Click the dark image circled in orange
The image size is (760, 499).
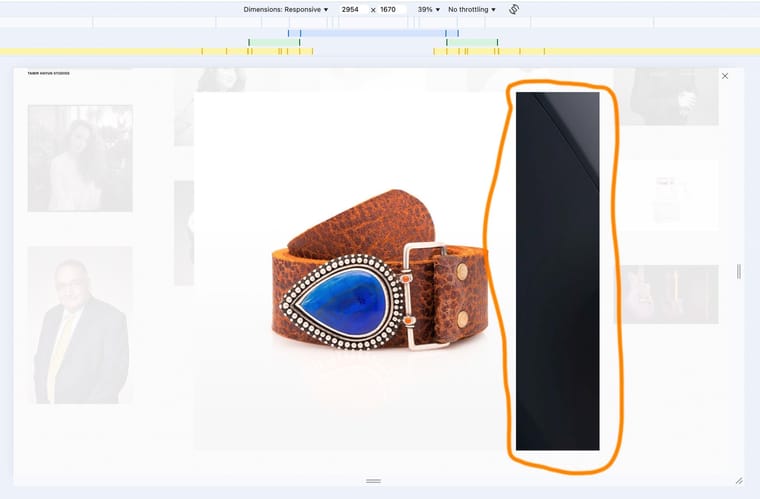click(557, 271)
